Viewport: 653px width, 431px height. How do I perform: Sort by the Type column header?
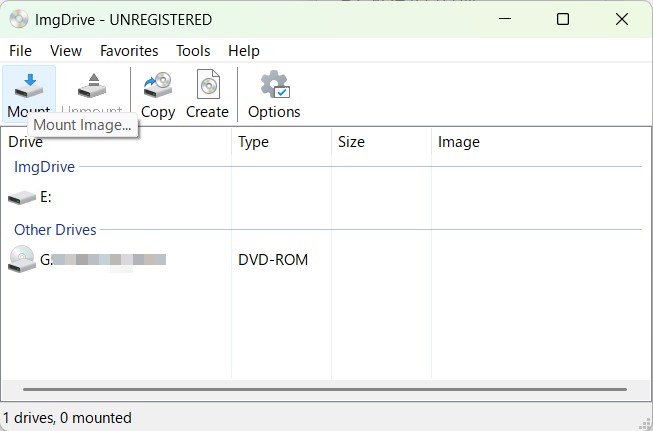coord(282,142)
